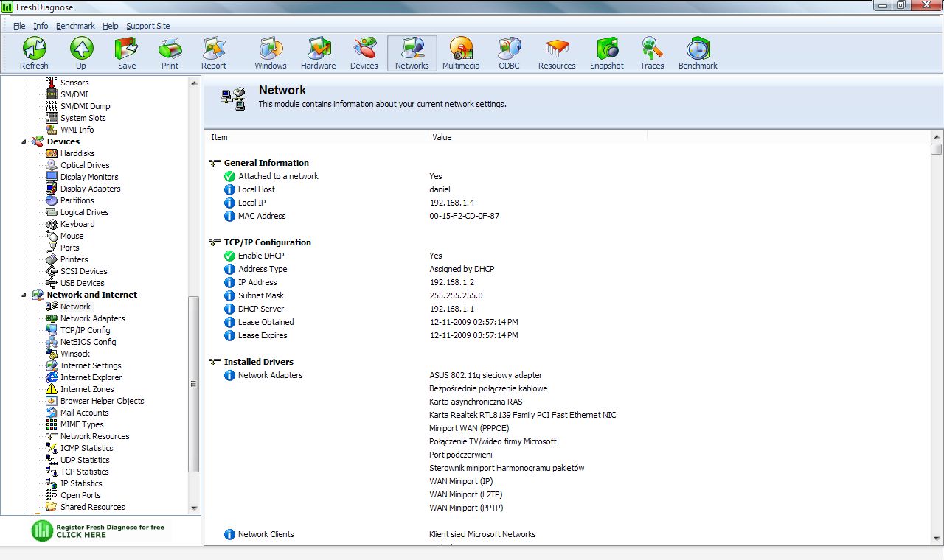Viewport: 944px width, 560px height.
Task: Select WMI Info tree item
Action: click(77, 130)
